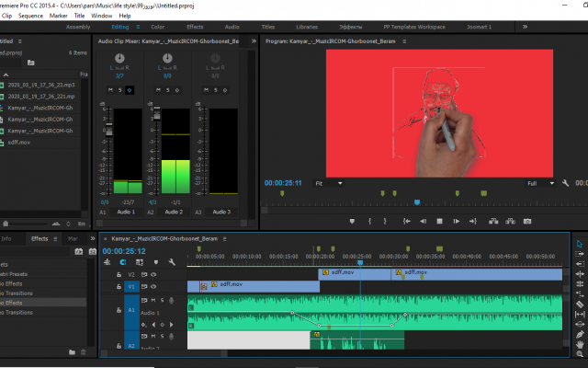This screenshot has width=588, height=368.
Task: Toggle V1 track output eye
Action: tap(153, 286)
